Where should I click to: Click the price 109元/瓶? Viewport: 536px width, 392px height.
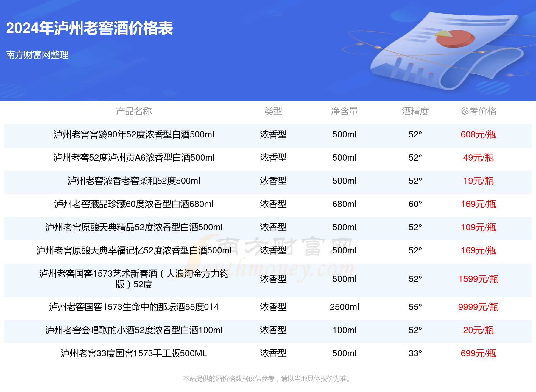(x=478, y=227)
